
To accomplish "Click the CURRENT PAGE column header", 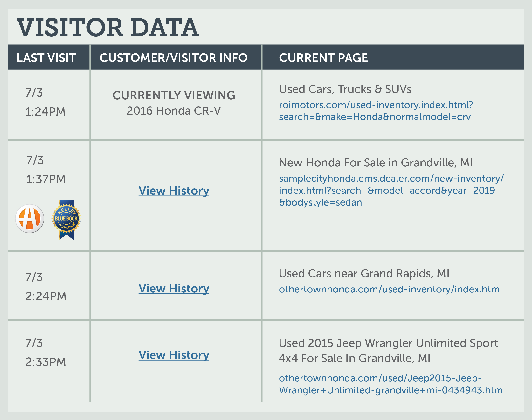I will pos(323,58).
